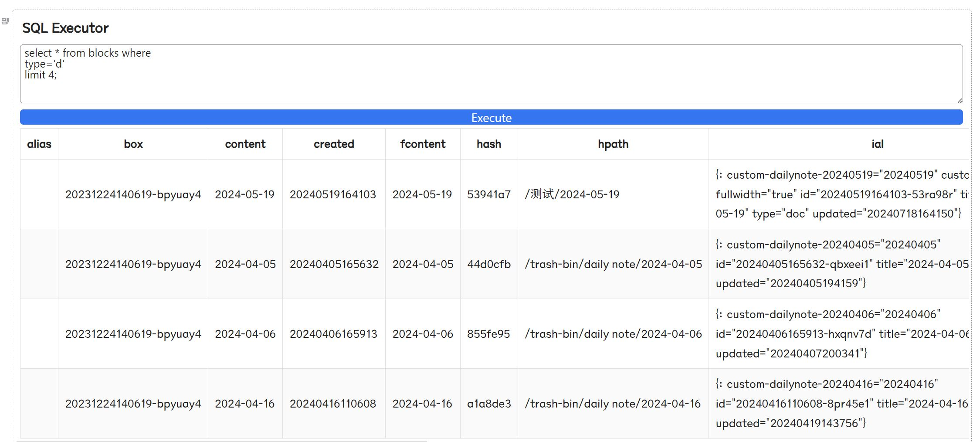Click the Execute button
This screenshot has width=980, height=442.
pyautogui.click(x=491, y=117)
